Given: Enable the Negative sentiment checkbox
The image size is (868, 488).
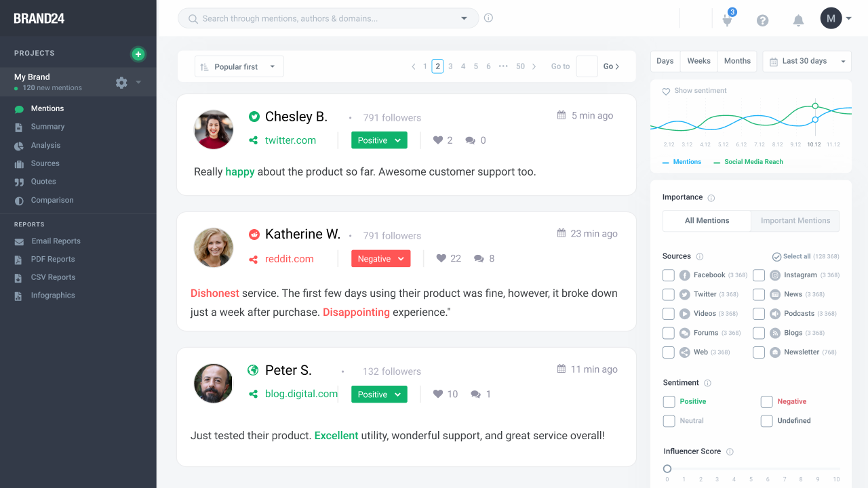Looking at the screenshot, I should [x=766, y=402].
